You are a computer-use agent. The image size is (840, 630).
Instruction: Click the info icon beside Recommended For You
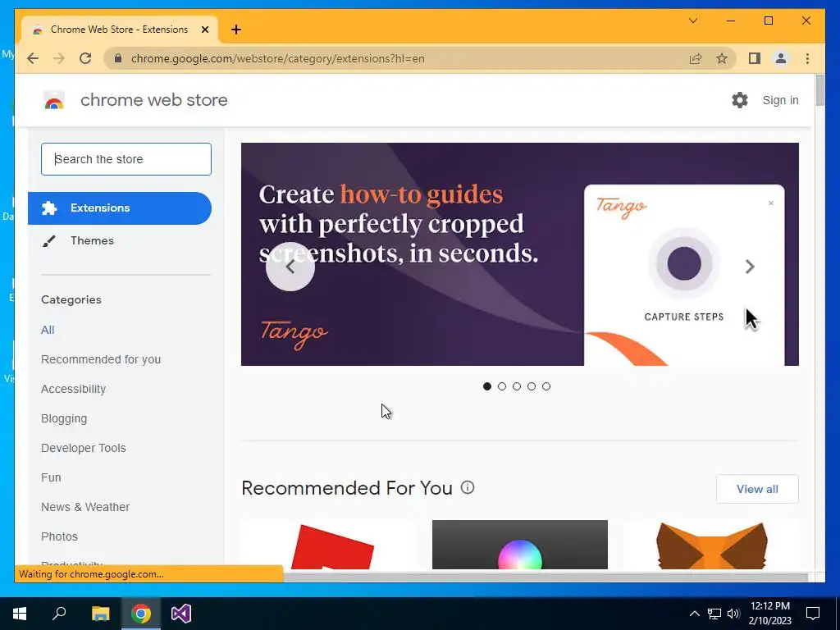coord(467,487)
